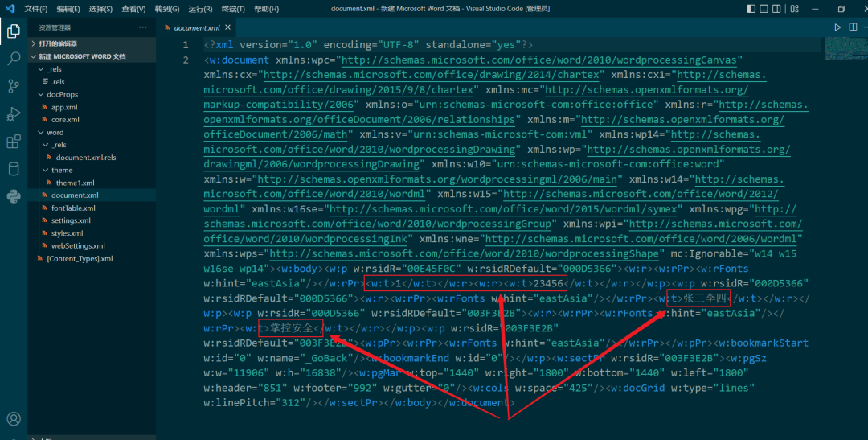Split the editor to the right
The image size is (868, 440).
853,27
